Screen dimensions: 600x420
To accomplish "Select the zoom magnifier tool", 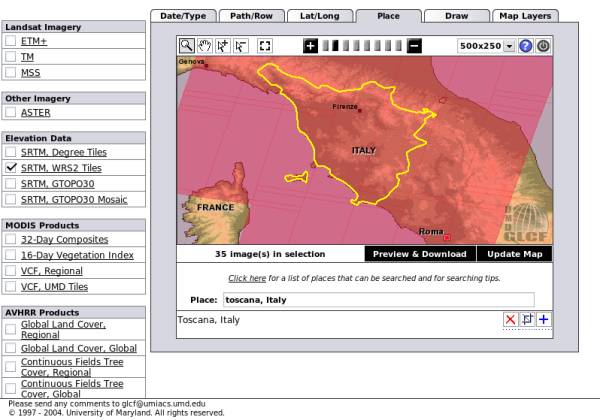I will (x=187, y=46).
